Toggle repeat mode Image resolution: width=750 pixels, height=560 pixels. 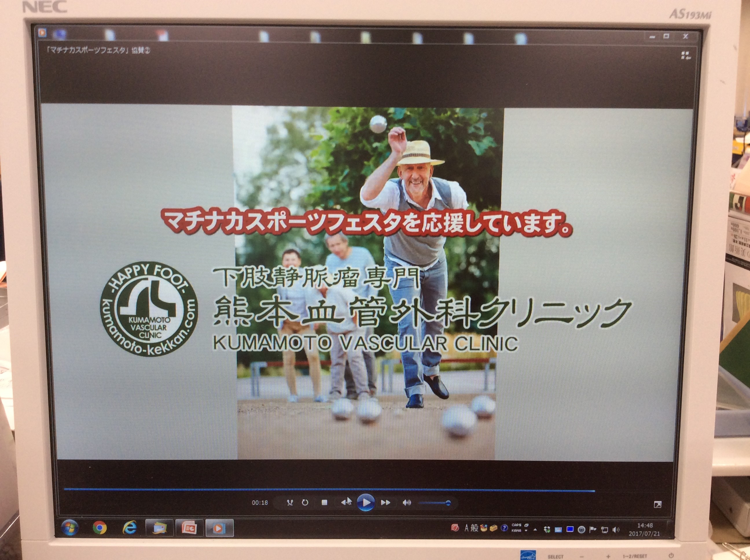pyautogui.click(x=305, y=502)
